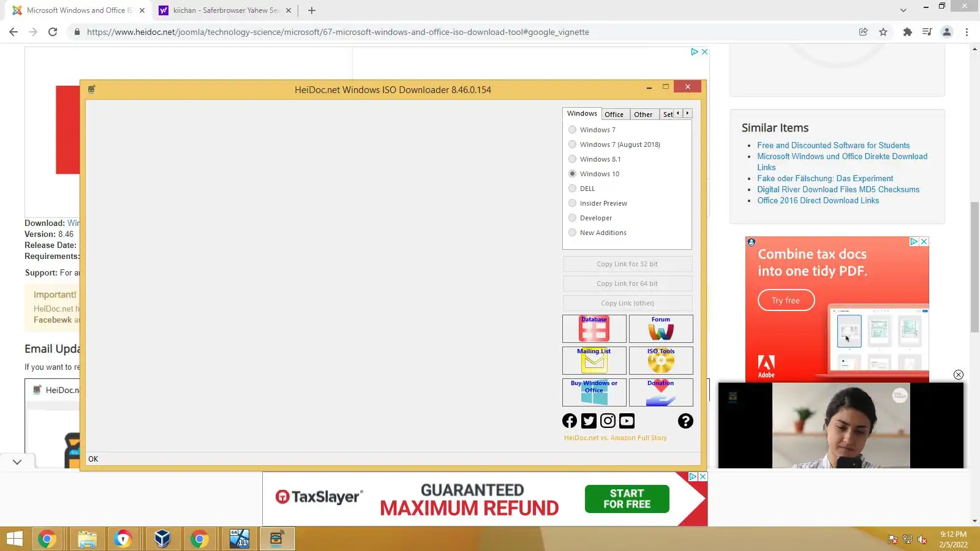Close the Adobe ad
980x551 pixels.
click(x=924, y=242)
